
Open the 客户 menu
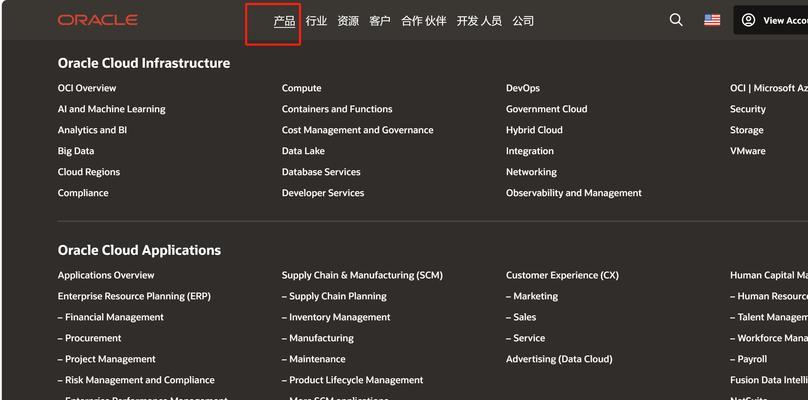pyautogui.click(x=380, y=21)
